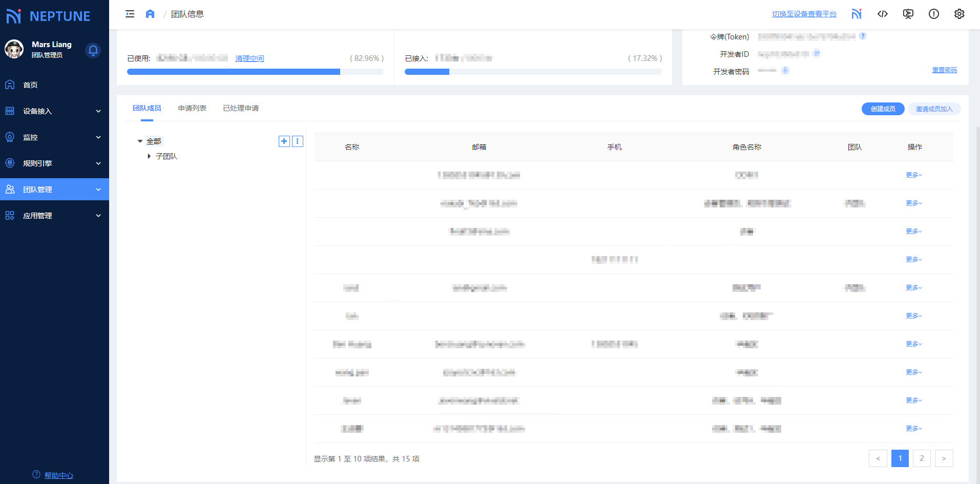The height and width of the screenshot is (484, 980).
Task: Go to home via breadcrumb house icon
Action: click(x=150, y=14)
